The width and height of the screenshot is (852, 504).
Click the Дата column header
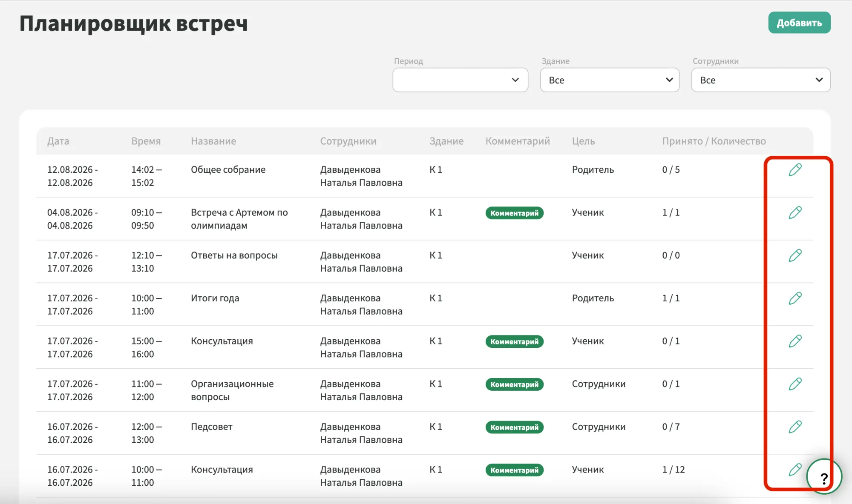pos(58,141)
